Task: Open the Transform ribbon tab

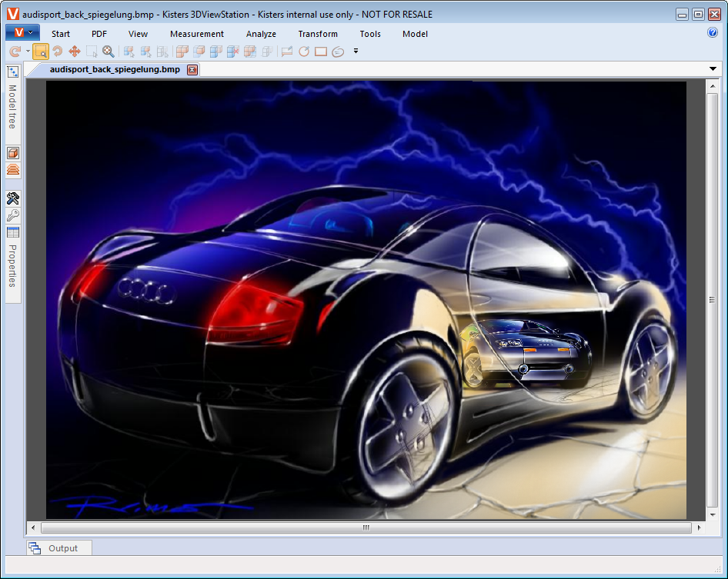Action: click(x=318, y=34)
